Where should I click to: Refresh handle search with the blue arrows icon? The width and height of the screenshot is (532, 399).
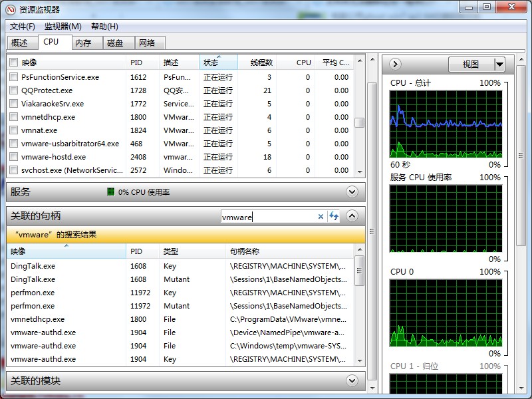[334, 215]
